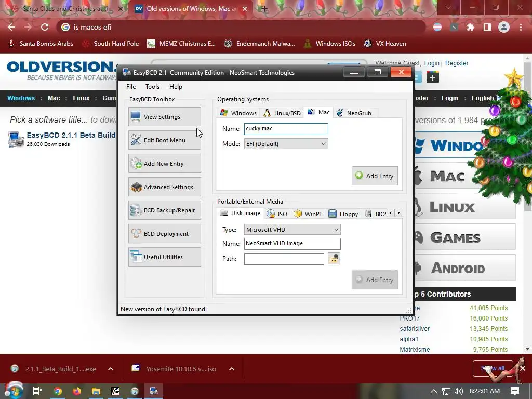Open BCD Backup/Repair section
Screen dimensions: 532x399
[x=165, y=210]
